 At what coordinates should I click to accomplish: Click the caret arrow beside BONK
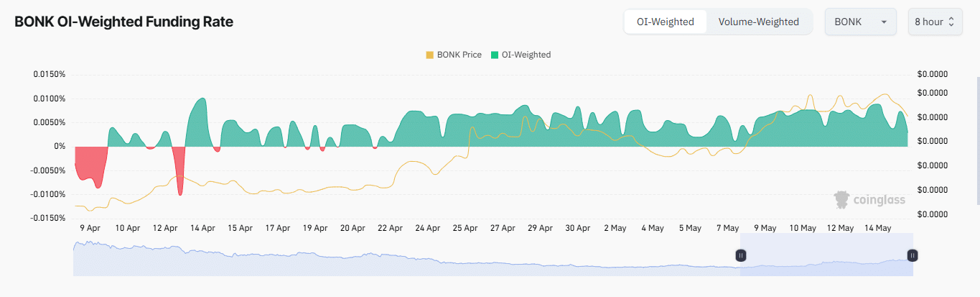[x=883, y=22]
